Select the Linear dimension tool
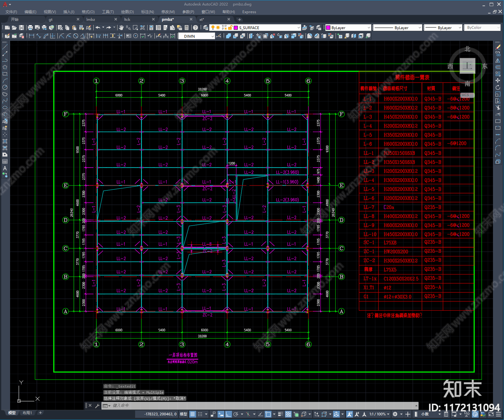The height and width of the screenshot is (420, 504). [x=31, y=36]
